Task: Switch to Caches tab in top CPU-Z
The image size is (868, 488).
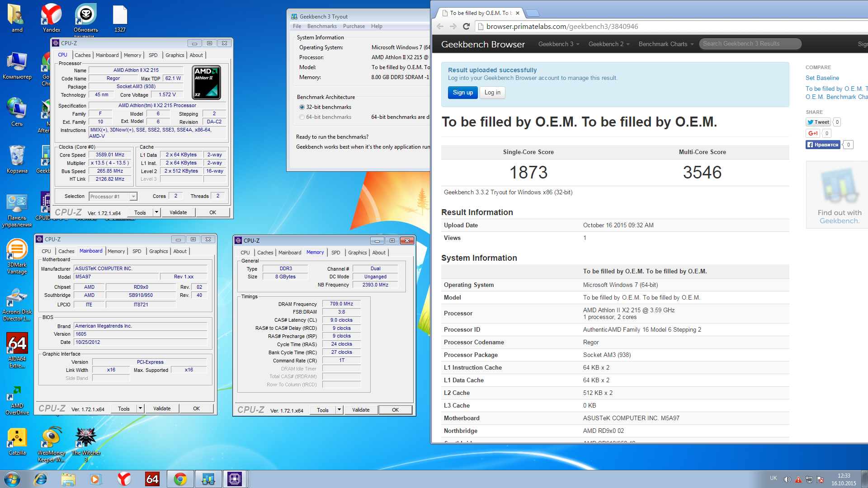Action: pos(82,55)
